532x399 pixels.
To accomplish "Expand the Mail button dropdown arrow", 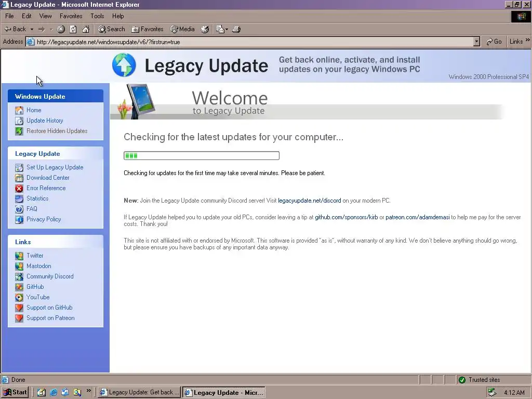I will click(227, 30).
